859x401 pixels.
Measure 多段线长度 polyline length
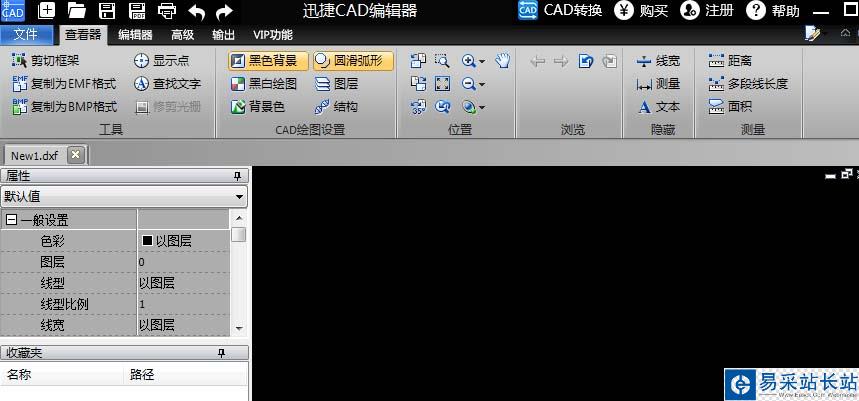[748, 84]
